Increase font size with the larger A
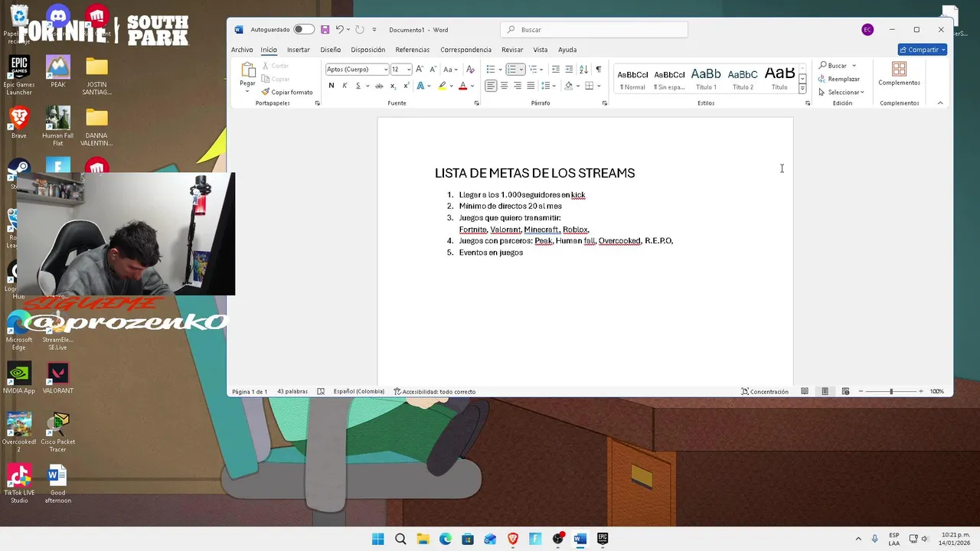The height and width of the screenshot is (551, 980). click(420, 69)
